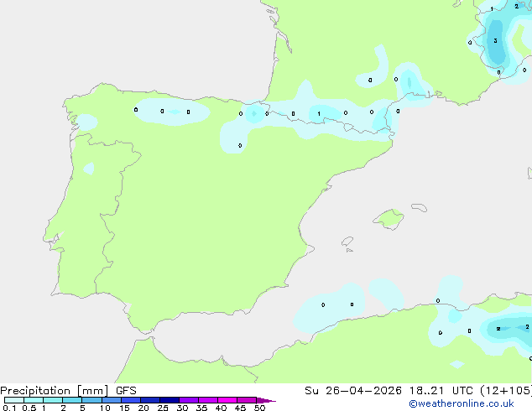Select the 30–35 mm purple legend swatch

tap(189, 400)
